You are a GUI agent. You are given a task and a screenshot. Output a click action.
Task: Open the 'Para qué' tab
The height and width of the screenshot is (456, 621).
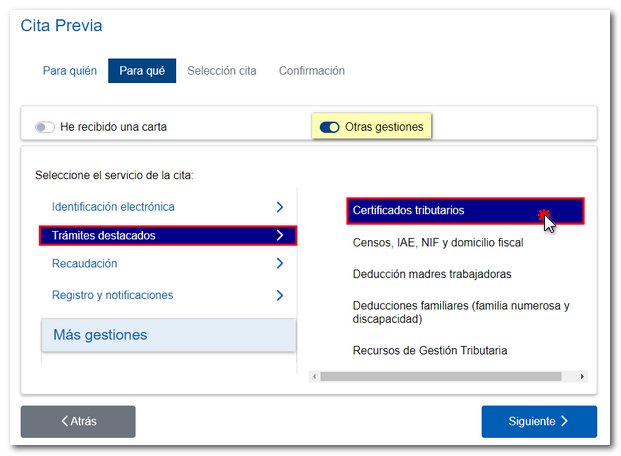(142, 71)
